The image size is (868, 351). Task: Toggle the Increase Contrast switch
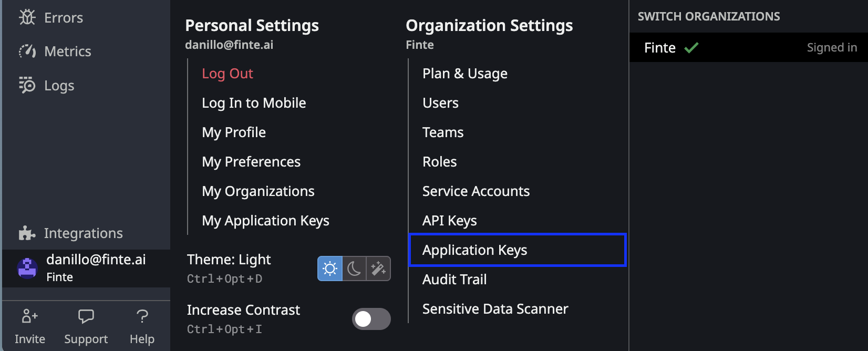coord(371,319)
